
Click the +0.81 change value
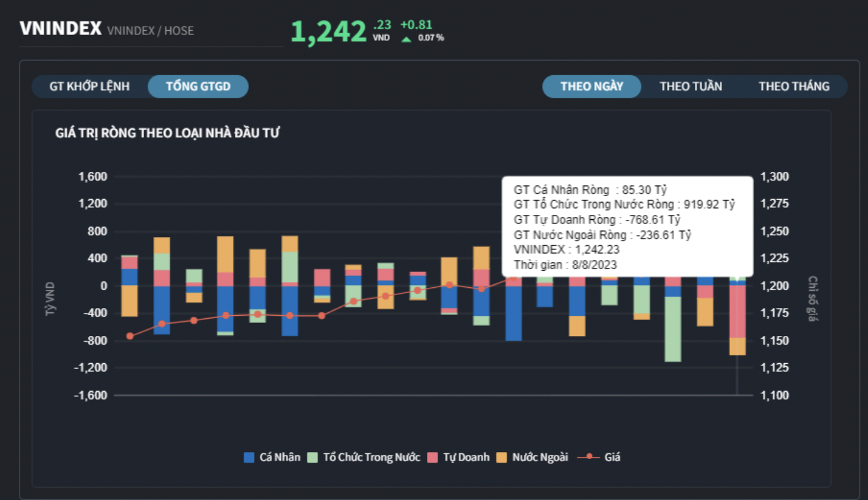(x=416, y=25)
